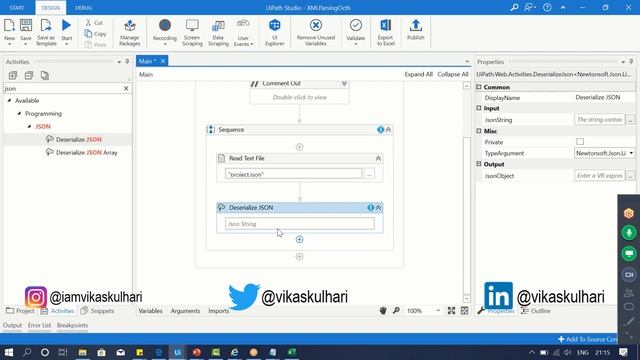The width and height of the screenshot is (640, 360).
Task: Publish the project
Action: [x=416, y=30]
